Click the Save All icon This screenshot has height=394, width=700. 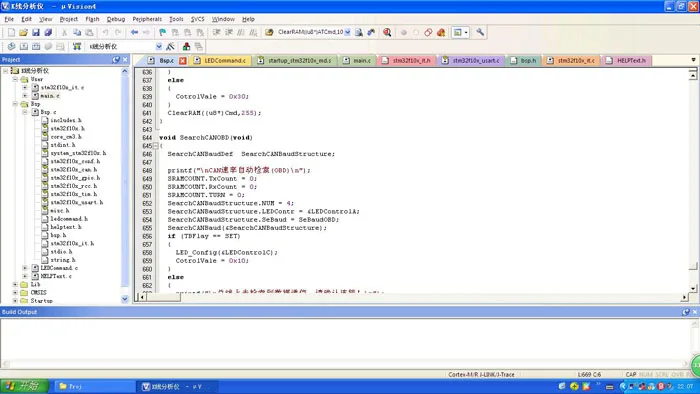[x=48, y=33]
